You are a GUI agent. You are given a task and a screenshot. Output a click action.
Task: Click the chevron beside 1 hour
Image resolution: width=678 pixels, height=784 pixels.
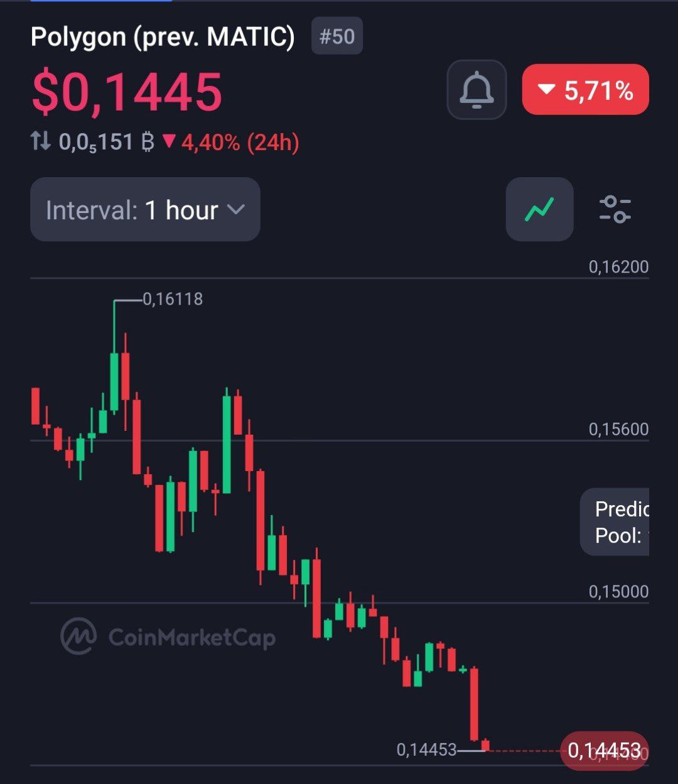click(x=235, y=209)
